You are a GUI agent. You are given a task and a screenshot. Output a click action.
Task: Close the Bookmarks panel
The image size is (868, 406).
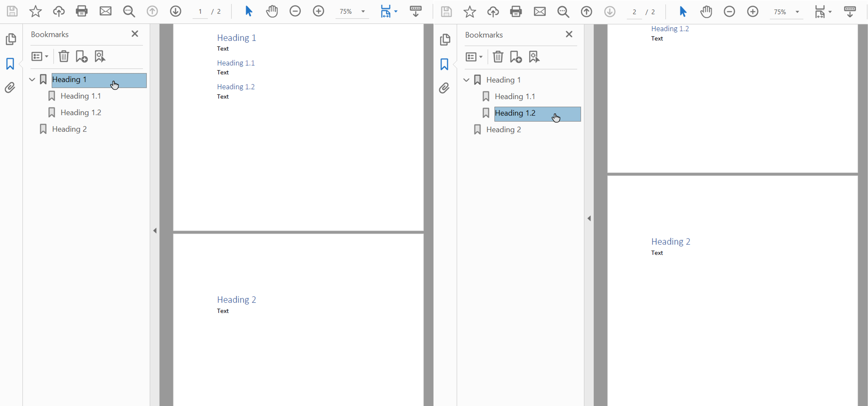(135, 34)
